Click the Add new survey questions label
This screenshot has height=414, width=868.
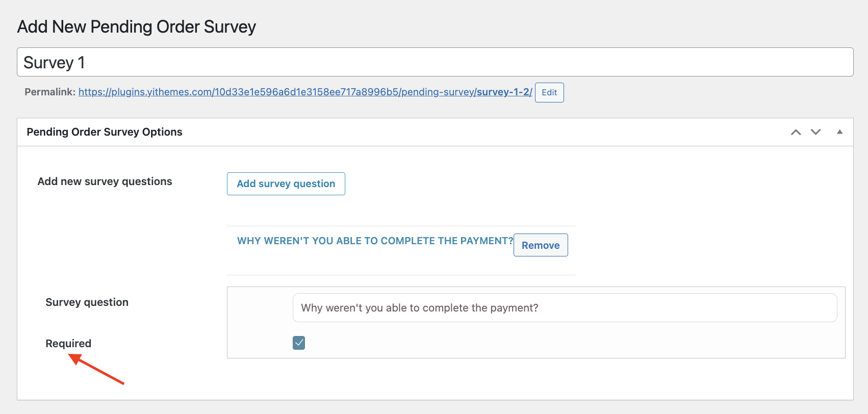[x=105, y=182]
